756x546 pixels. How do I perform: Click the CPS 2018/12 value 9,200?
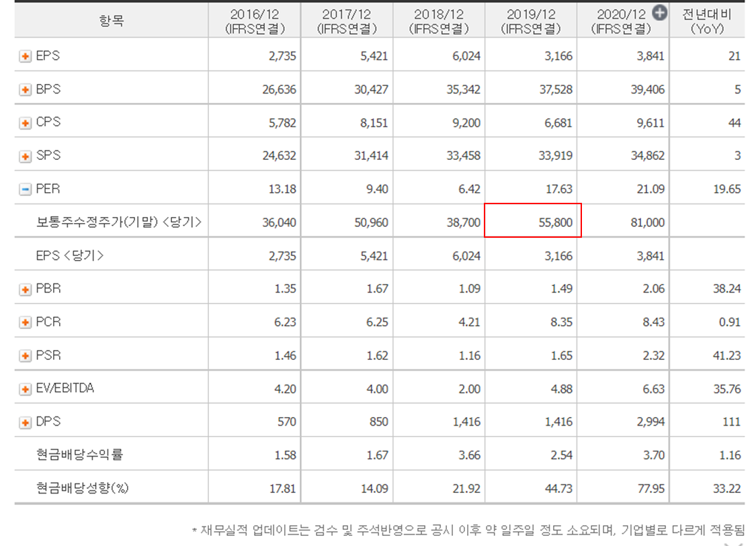pyautogui.click(x=466, y=123)
